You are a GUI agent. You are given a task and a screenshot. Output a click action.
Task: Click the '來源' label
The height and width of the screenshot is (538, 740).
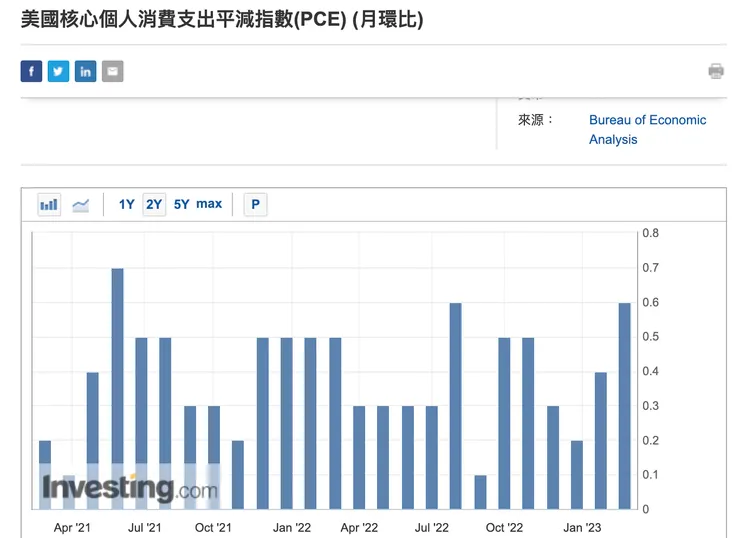(535, 120)
